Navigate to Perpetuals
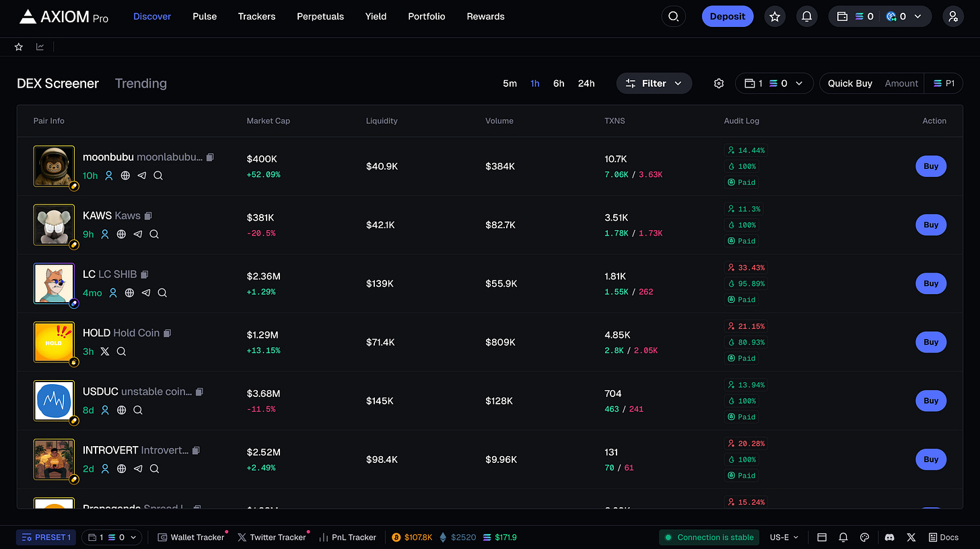This screenshot has width=980, height=549. coord(320,16)
